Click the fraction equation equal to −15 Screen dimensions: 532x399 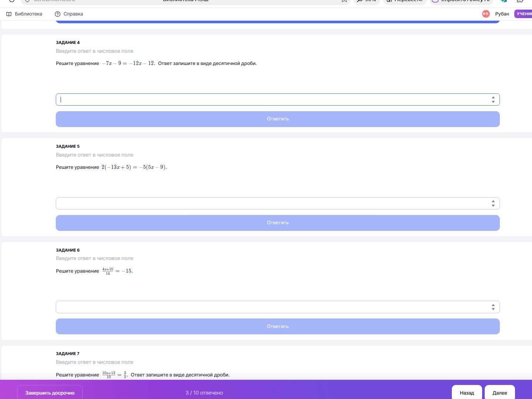(117, 271)
